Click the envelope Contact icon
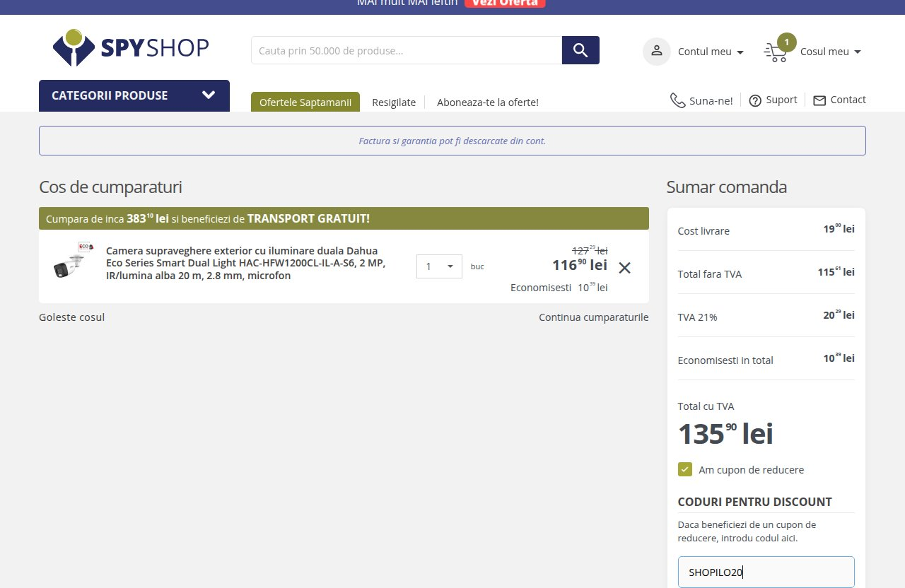 tap(819, 100)
